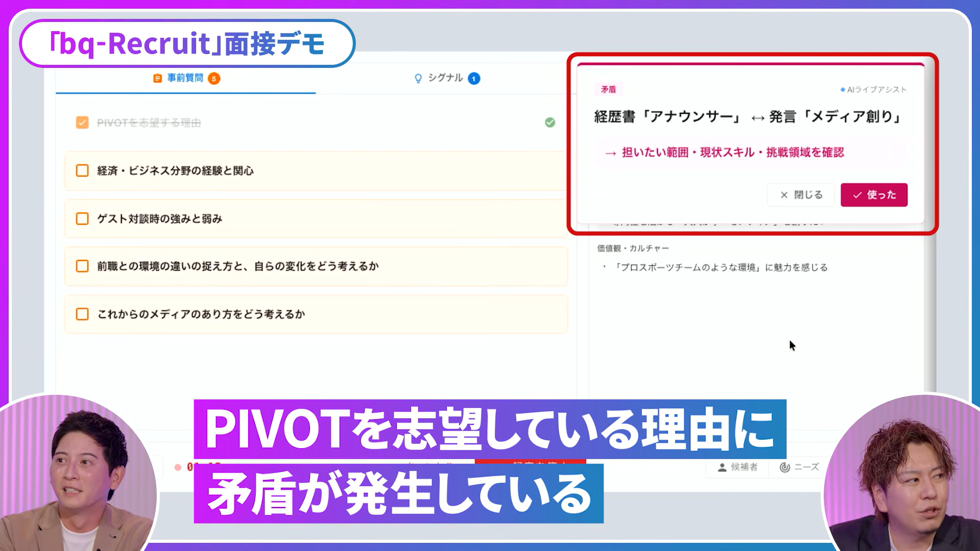Open the シグナル tab
This screenshot has height=551, width=980.
[446, 78]
